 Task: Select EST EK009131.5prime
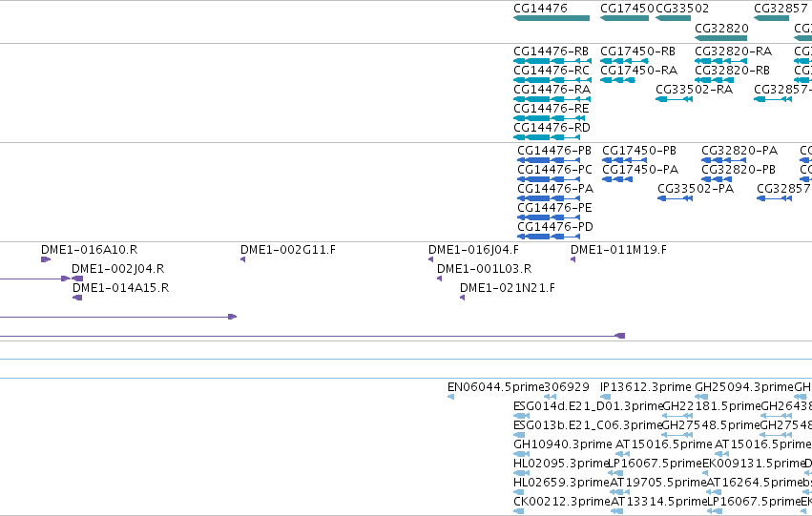753,464
